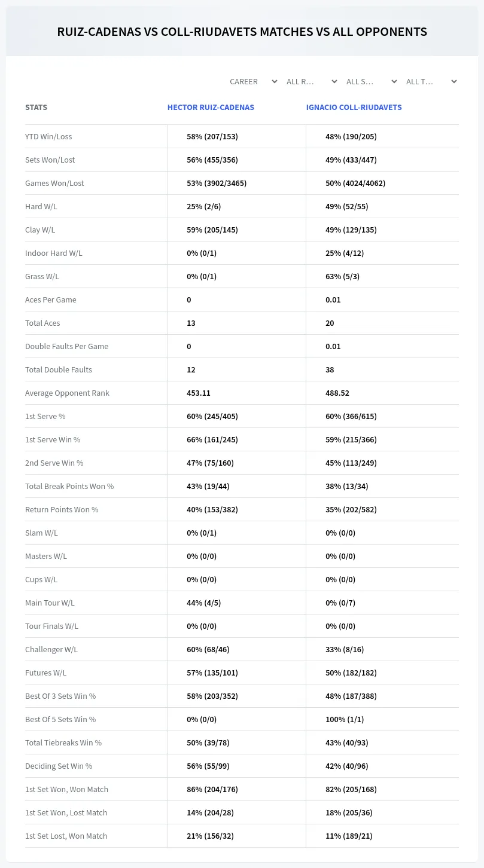Click Ruiz-Cadenas Challenger W/L 60% (68/46)
Image resolution: width=484 pixels, height=868 pixels.
(x=208, y=650)
